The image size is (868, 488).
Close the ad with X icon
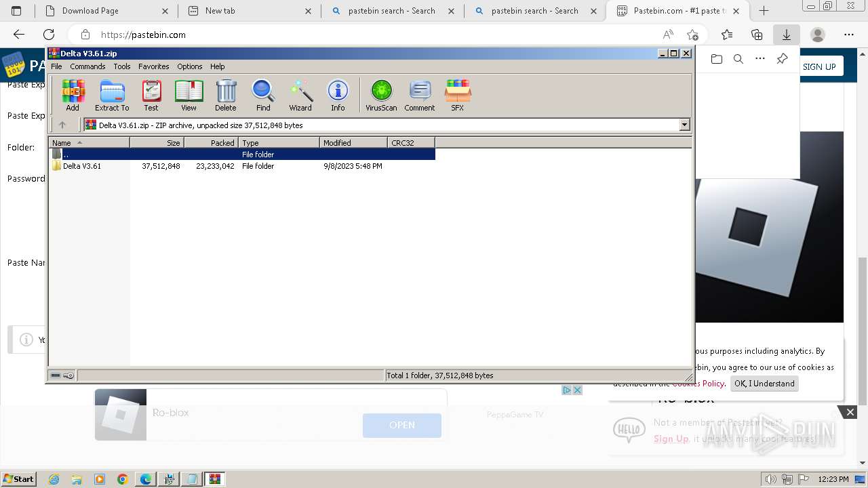(578, 390)
